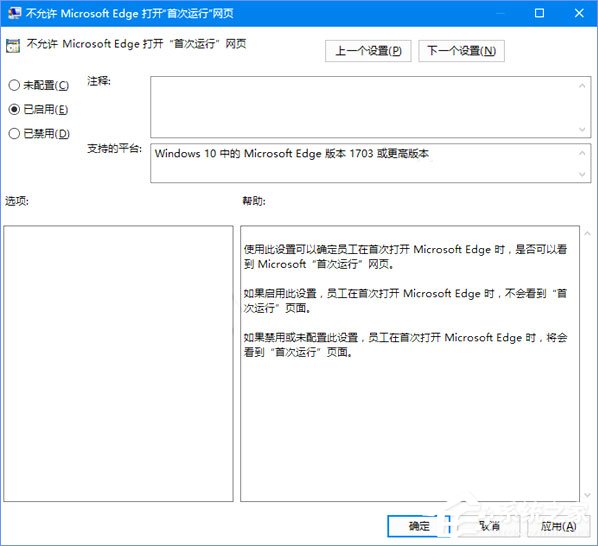Click the title bar application icon

pyautogui.click(x=14, y=13)
